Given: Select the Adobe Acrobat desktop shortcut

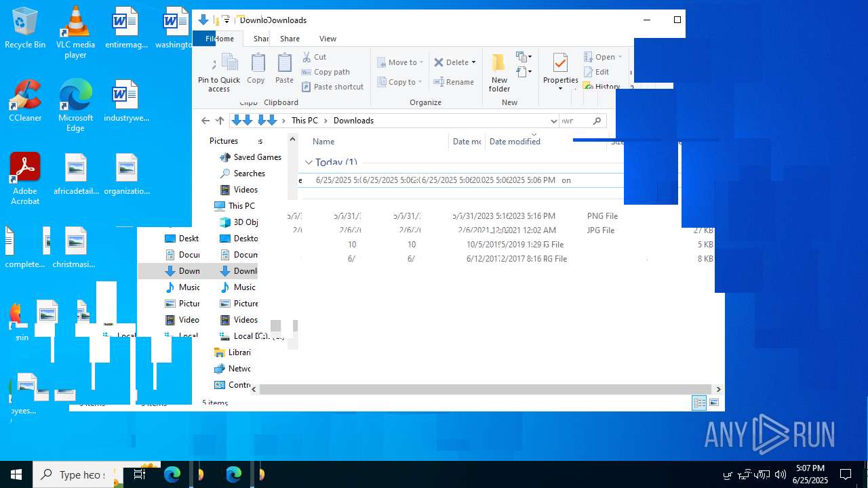Looking at the screenshot, I should [x=25, y=179].
